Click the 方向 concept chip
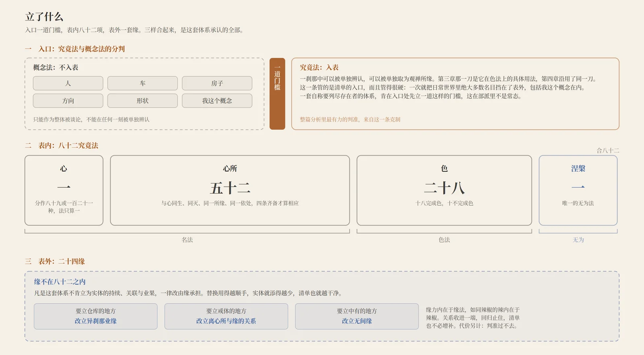 coord(68,101)
